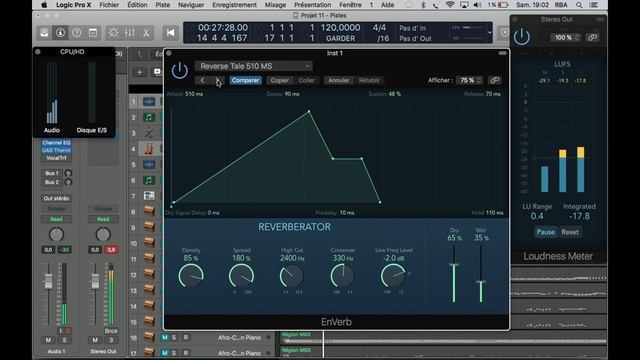Screen dimensions: 640x360
Task: Open EnVerb Afficher 75 % size menu
Action: (x=469, y=80)
